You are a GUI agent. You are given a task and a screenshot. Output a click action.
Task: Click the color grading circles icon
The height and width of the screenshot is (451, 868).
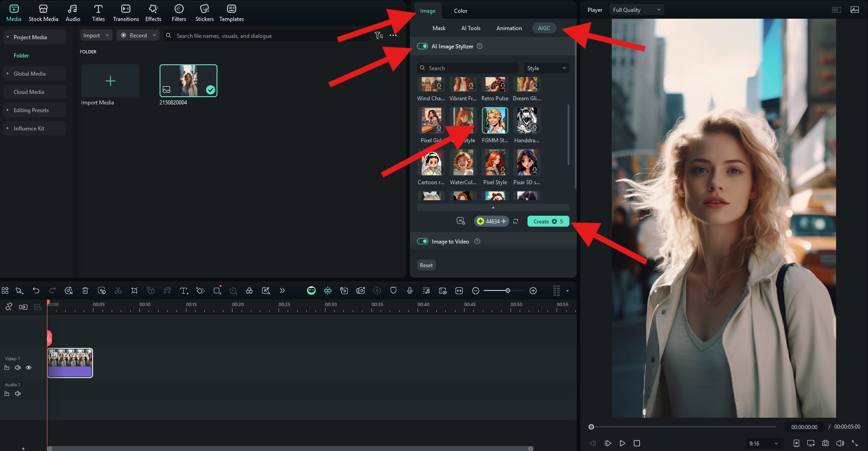[249, 290]
